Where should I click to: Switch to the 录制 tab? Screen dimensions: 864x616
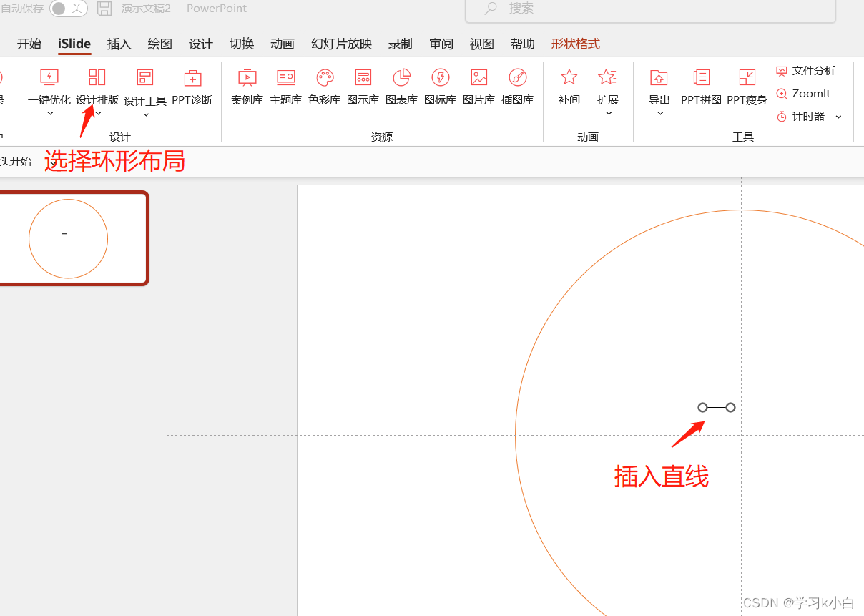point(401,44)
